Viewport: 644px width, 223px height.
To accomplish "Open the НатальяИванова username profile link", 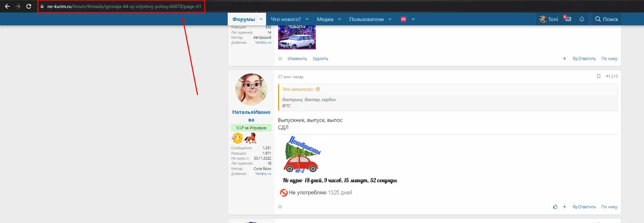I will pyautogui.click(x=251, y=116).
